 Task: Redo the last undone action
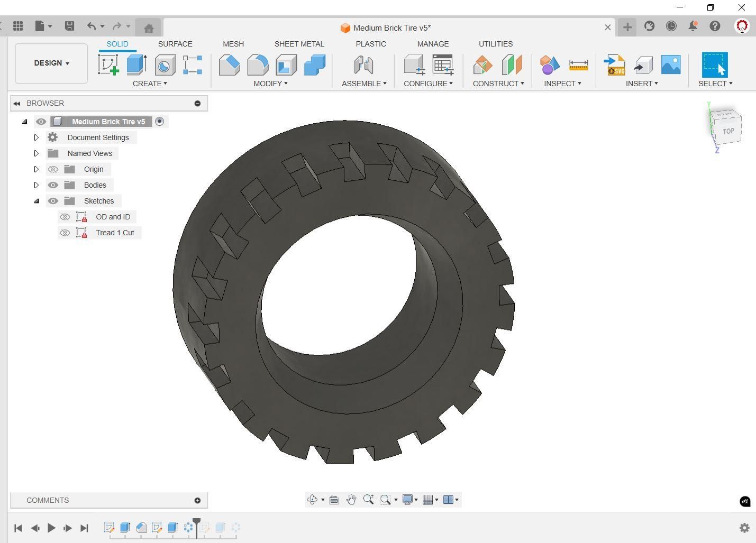(117, 26)
